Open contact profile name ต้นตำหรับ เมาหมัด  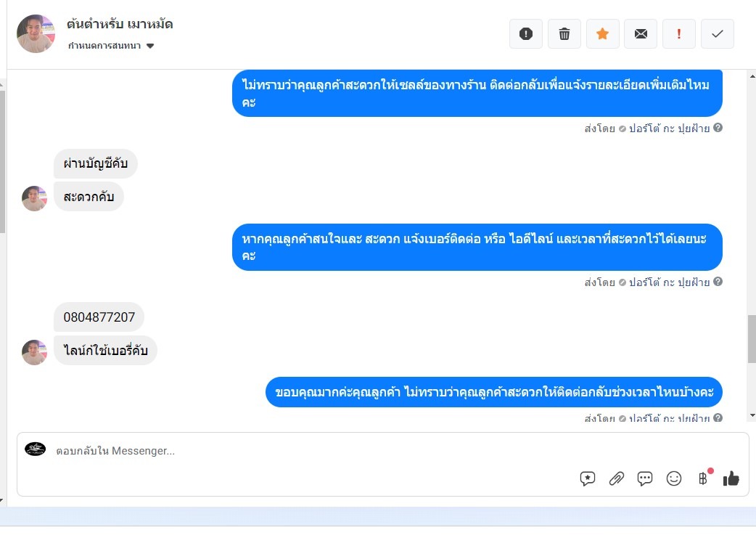[x=120, y=24]
